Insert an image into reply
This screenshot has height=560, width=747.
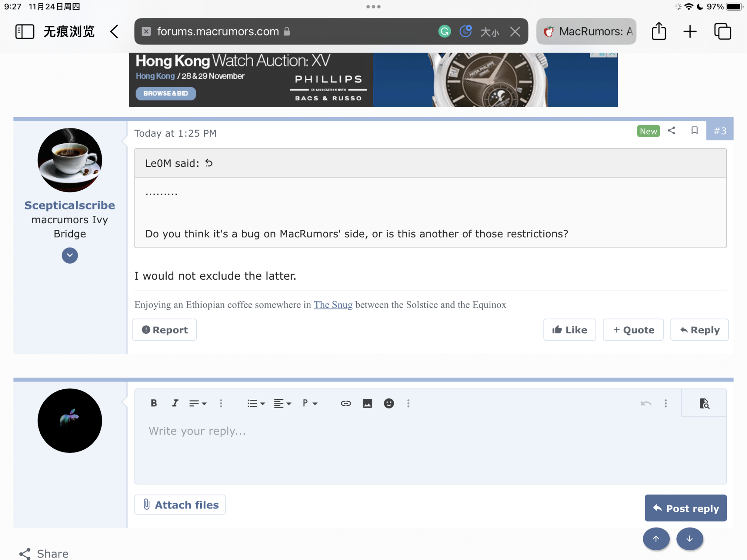367,403
